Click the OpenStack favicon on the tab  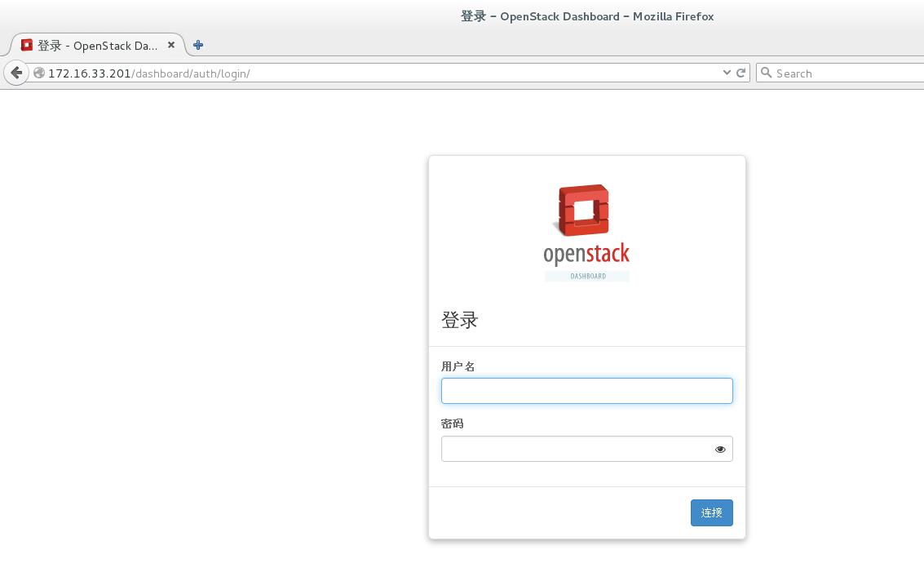[27, 45]
